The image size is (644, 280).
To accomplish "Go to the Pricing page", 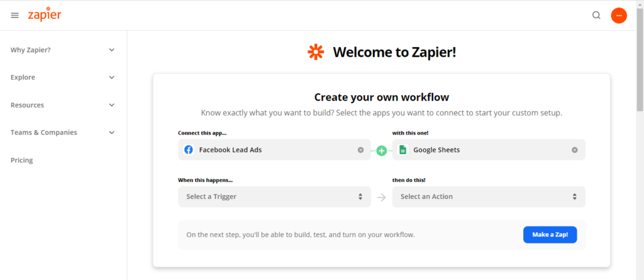I will point(22,160).
